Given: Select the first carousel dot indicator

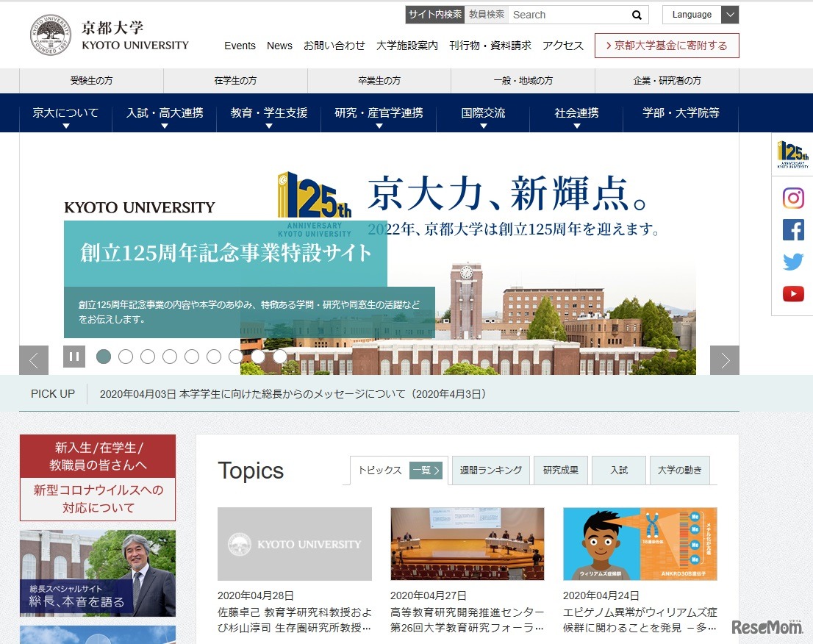Looking at the screenshot, I should tap(104, 356).
